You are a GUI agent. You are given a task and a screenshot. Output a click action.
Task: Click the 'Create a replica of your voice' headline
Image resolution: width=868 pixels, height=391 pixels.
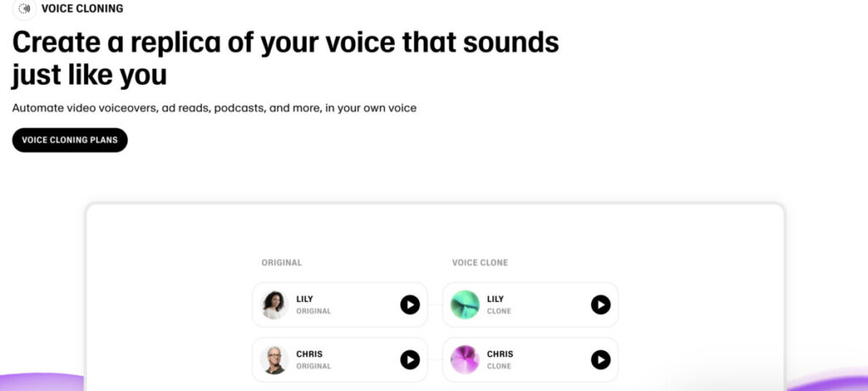point(286,59)
